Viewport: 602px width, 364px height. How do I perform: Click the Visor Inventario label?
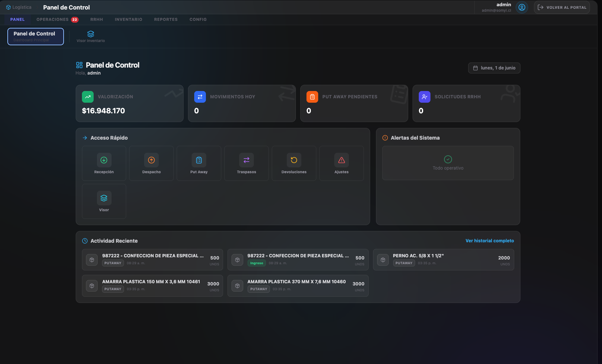tap(91, 41)
